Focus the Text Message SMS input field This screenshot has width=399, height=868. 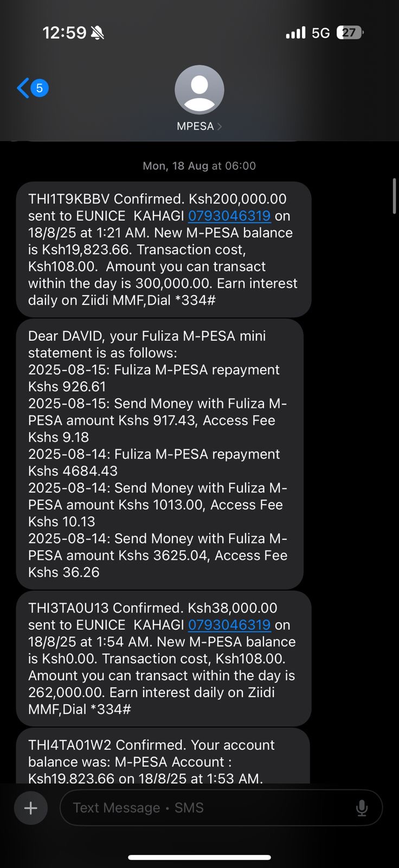click(206, 808)
